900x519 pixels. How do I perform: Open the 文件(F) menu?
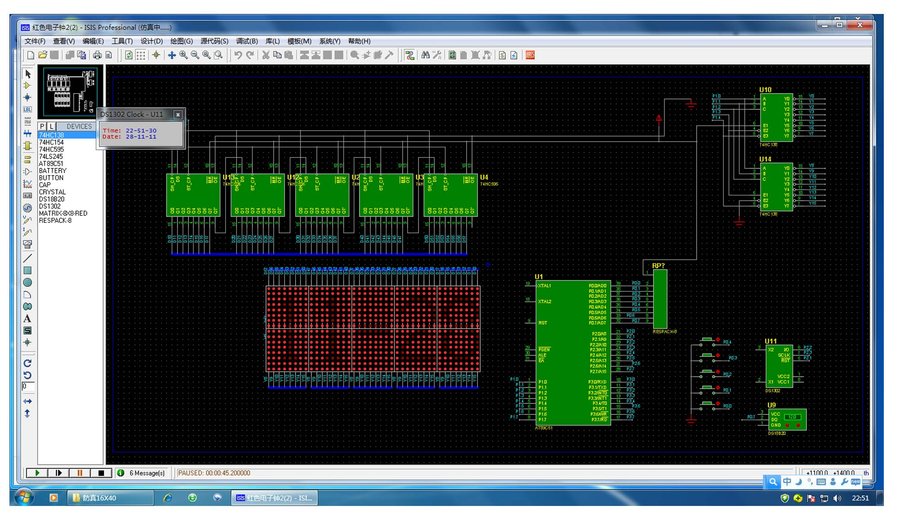[x=35, y=41]
